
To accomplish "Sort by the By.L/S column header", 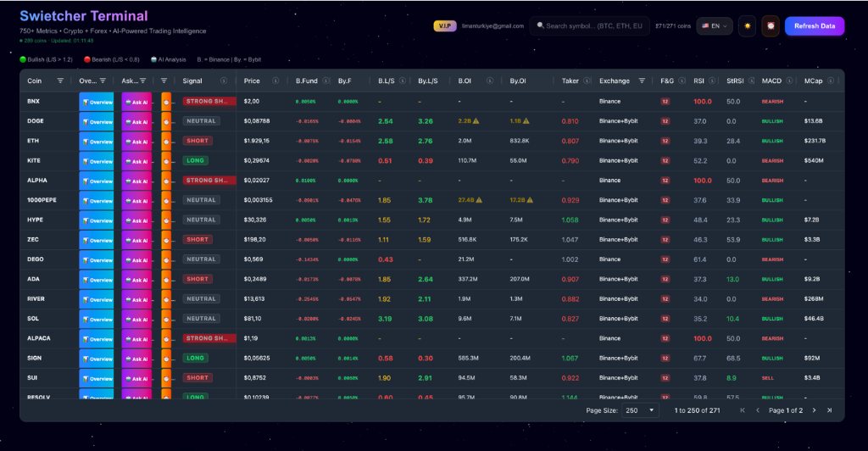I will (x=428, y=81).
